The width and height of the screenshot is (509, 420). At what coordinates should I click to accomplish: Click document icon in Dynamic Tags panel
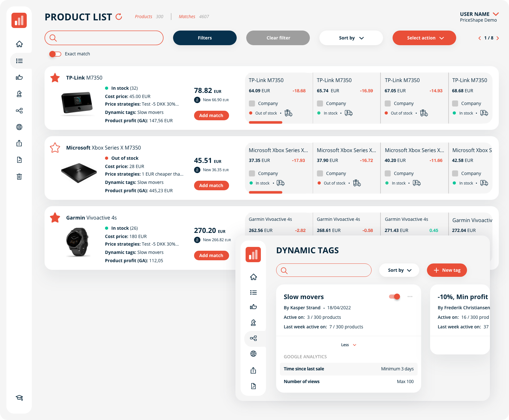tap(254, 386)
